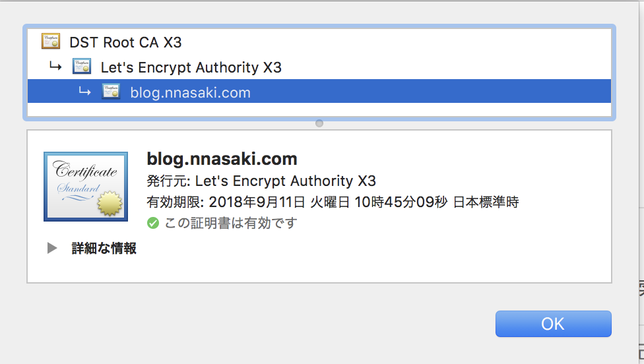Screen dimensions: 644x364
Task: Click the DST Root CA X3 certificate icon
Action: pyautogui.click(x=51, y=42)
